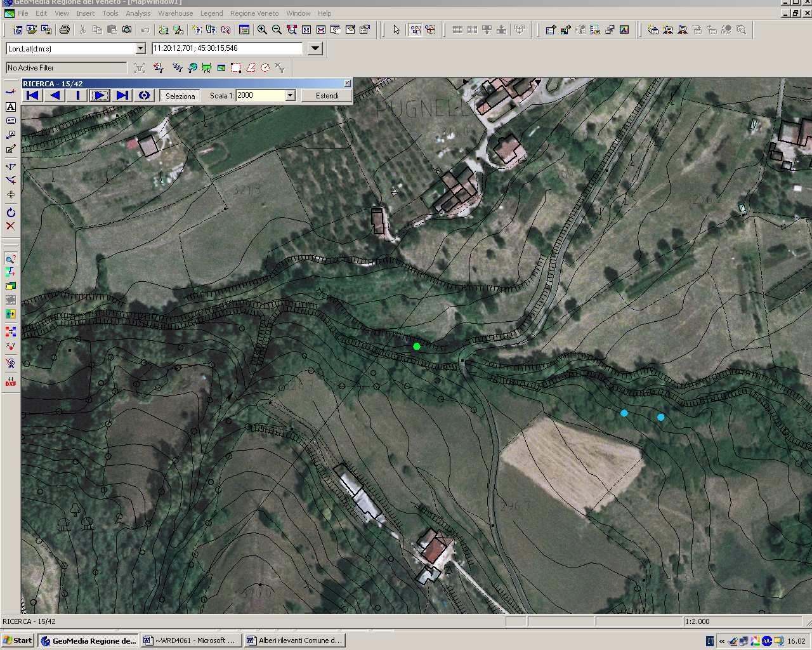This screenshot has height=650, width=812.
Task: Jump to last RICERCA record
Action: (122, 95)
